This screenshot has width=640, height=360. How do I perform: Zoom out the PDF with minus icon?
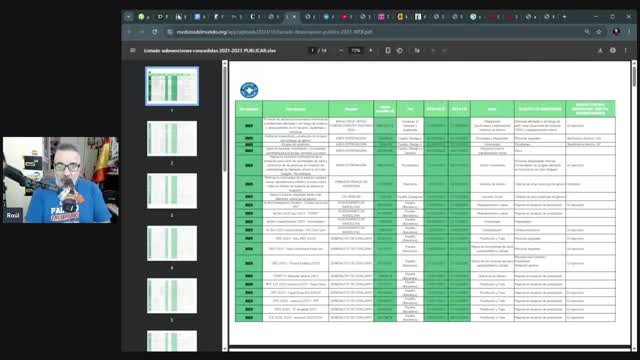click(x=341, y=51)
